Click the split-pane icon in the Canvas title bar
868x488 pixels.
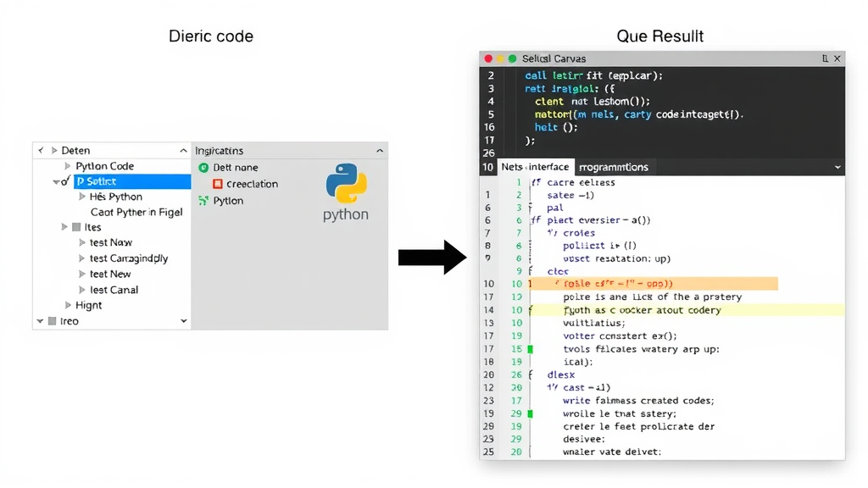(825, 58)
